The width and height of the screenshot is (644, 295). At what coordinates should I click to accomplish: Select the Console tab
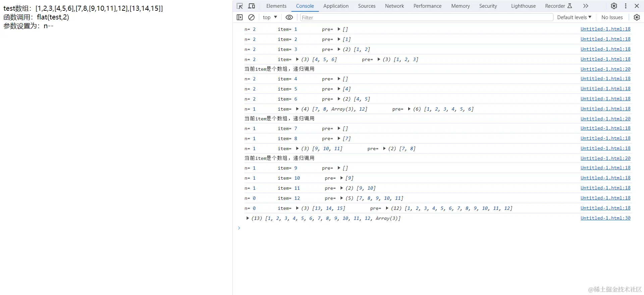point(305,6)
